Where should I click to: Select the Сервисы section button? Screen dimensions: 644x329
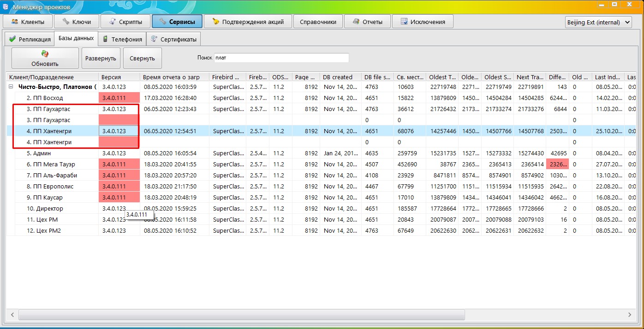(x=177, y=22)
